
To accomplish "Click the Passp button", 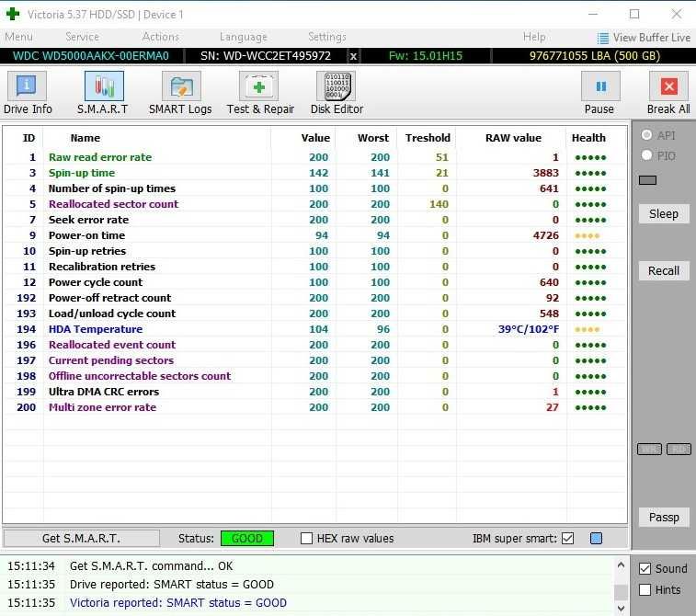I will click(664, 518).
